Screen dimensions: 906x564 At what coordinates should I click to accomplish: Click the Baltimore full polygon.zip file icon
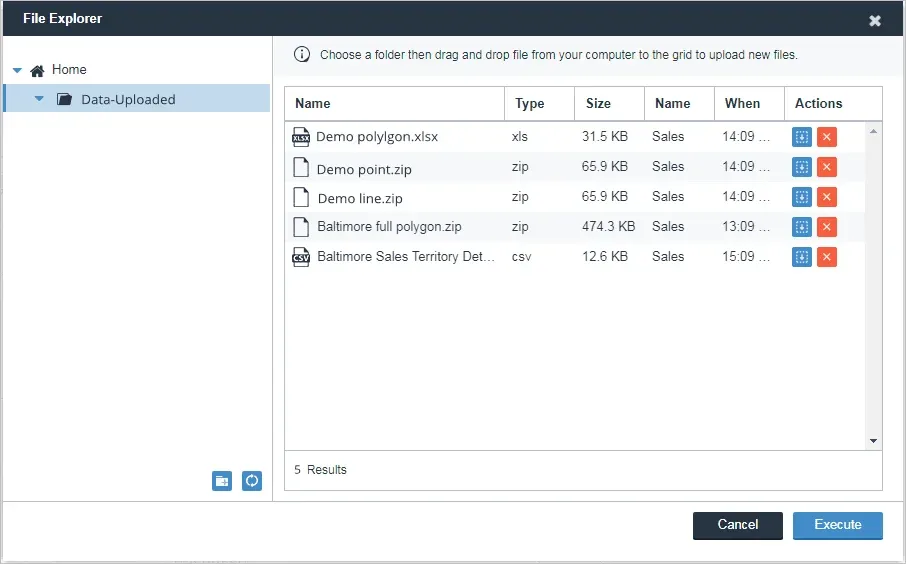tap(301, 227)
